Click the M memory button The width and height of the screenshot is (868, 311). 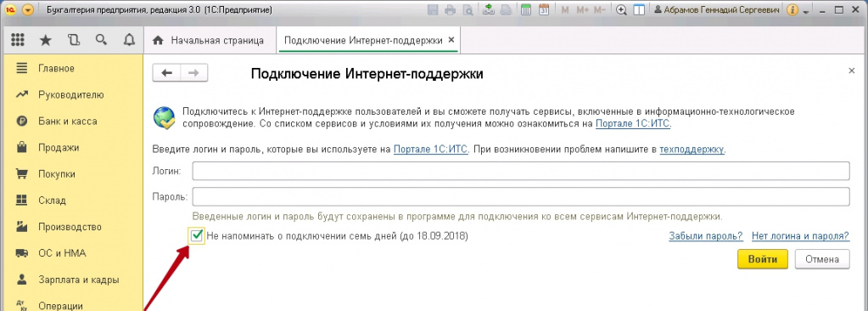565,10
